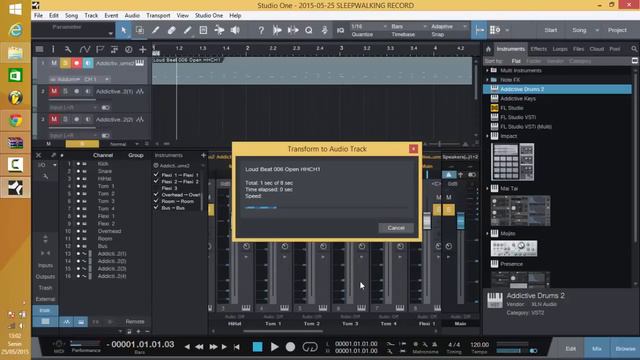Select the Mute tool
This screenshot has width=640, height=360.
(203, 30)
